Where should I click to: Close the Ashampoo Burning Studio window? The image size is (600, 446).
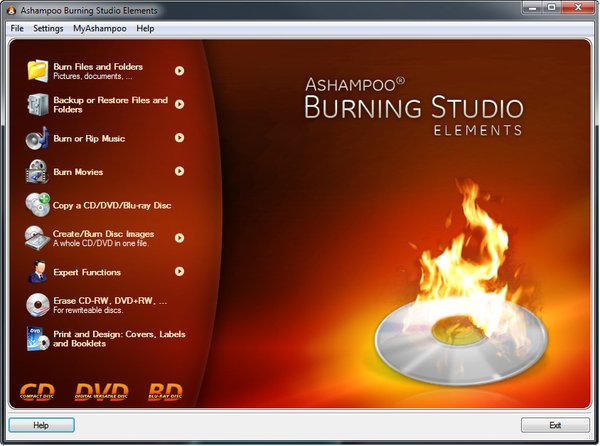(x=578, y=7)
